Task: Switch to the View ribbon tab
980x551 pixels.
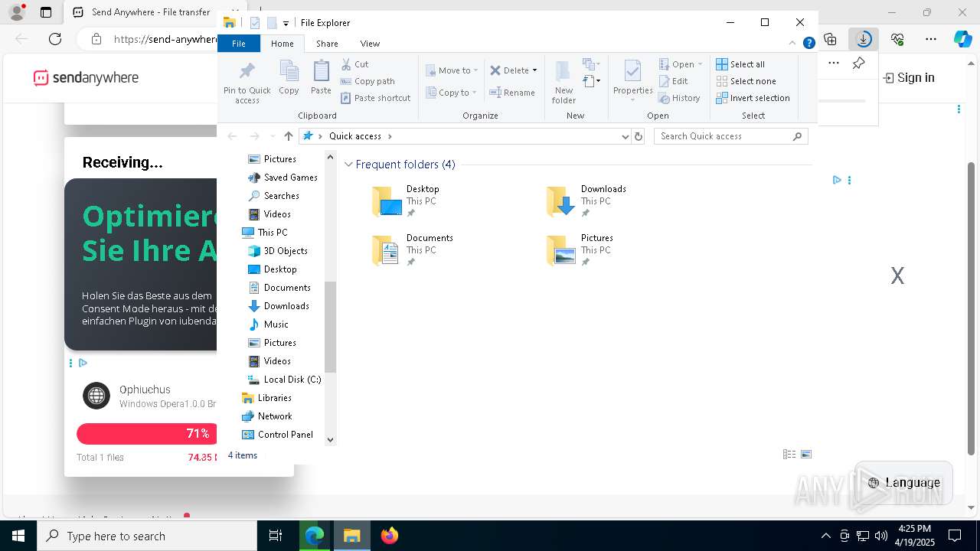Action: pos(370,44)
